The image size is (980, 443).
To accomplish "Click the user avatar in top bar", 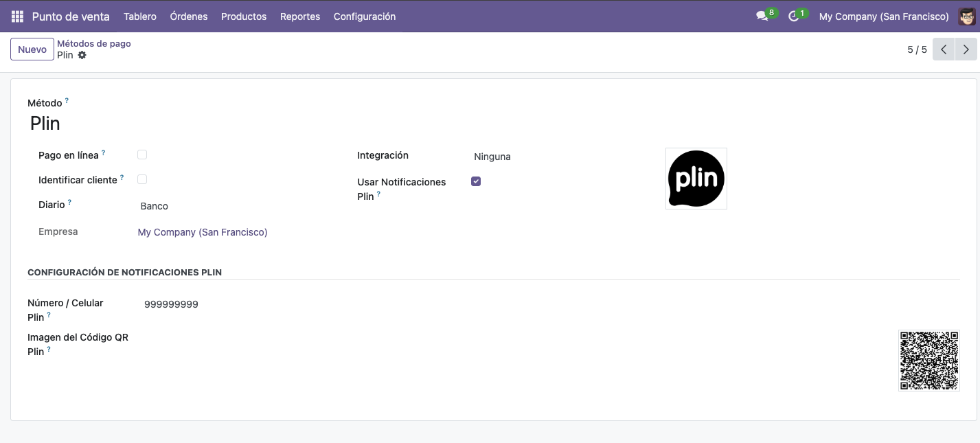I will [966, 16].
